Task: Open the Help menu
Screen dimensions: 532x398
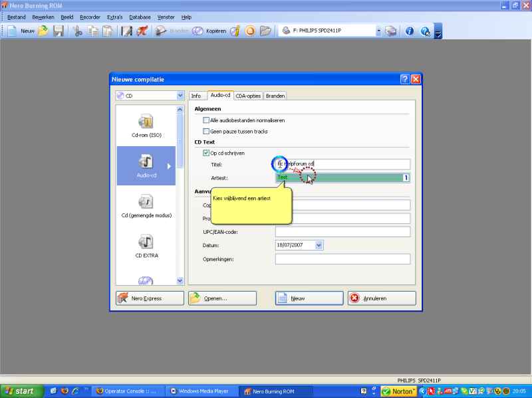Action: 186,17
